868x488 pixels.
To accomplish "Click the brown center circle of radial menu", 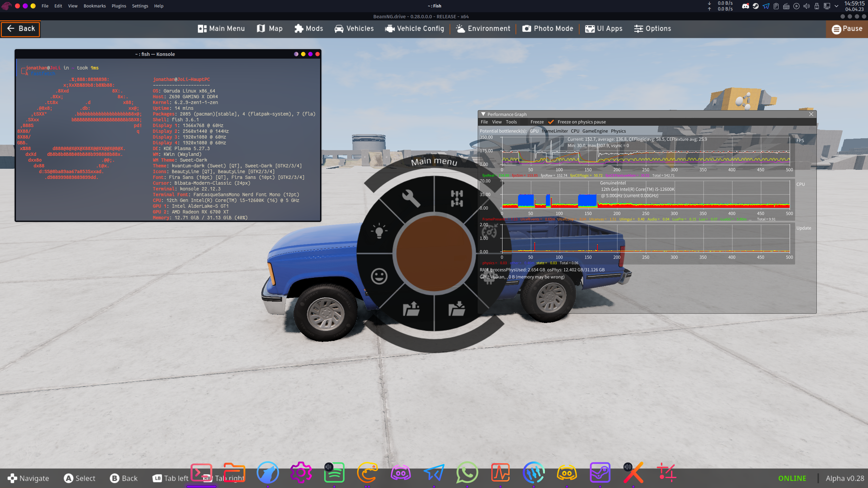I will point(434,253).
